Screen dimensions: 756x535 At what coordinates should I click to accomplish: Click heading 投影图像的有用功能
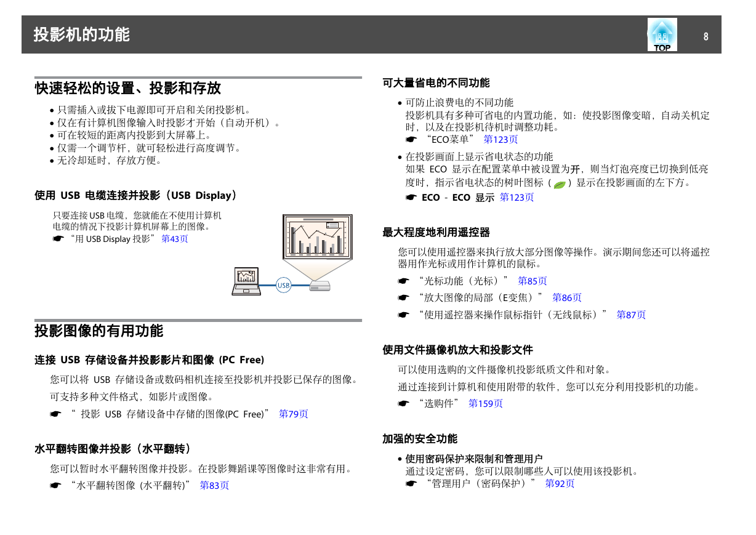[99, 331]
